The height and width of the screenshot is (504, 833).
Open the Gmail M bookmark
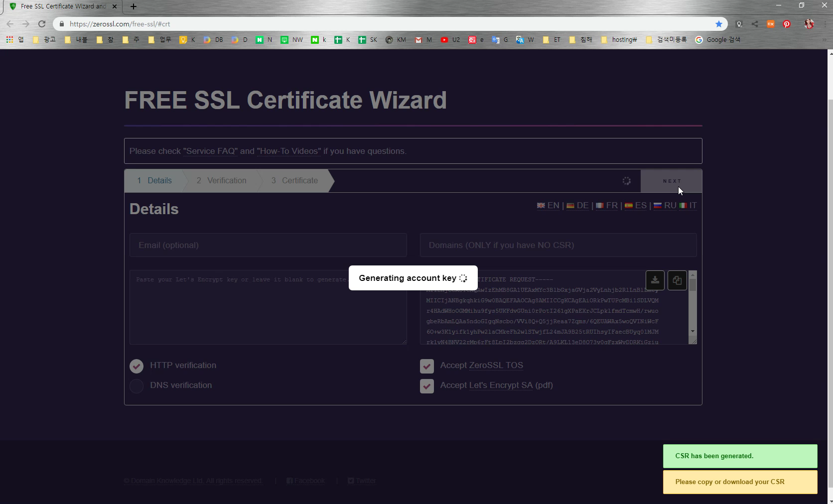click(x=423, y=39)
